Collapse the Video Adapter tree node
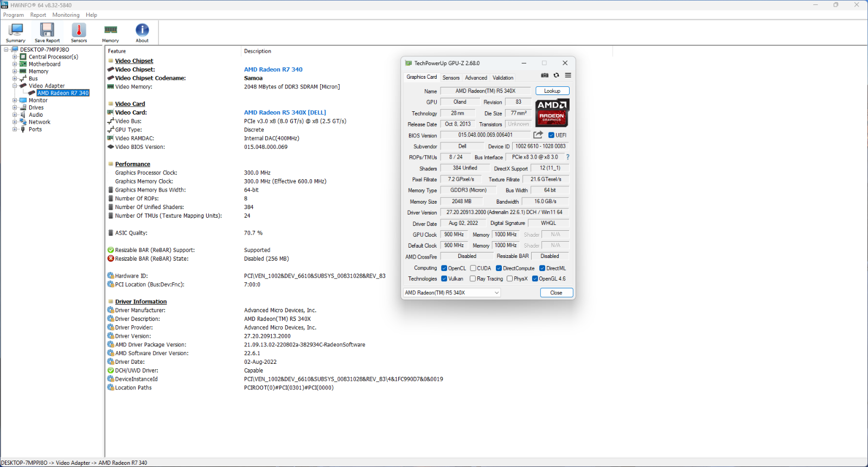This screenshot has height=467, width=868. click(15, 86)
